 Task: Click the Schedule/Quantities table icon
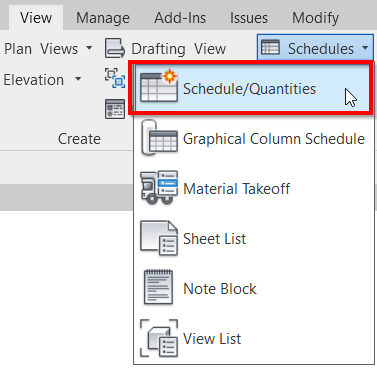click(x=159, y=86)
